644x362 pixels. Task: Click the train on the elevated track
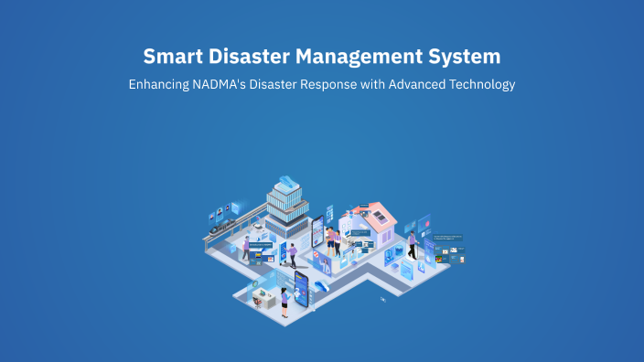click(223, 227)
